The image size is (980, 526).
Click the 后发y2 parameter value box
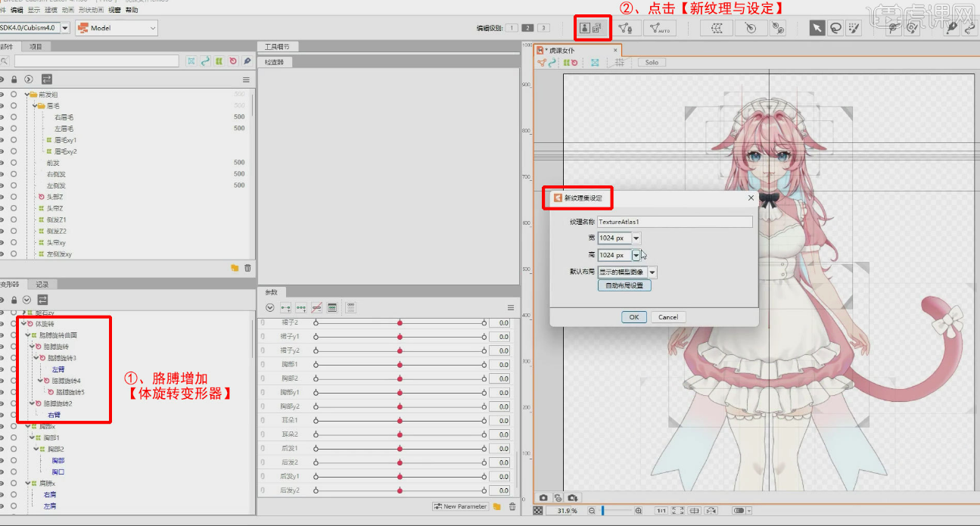click(x=499, y=490)
